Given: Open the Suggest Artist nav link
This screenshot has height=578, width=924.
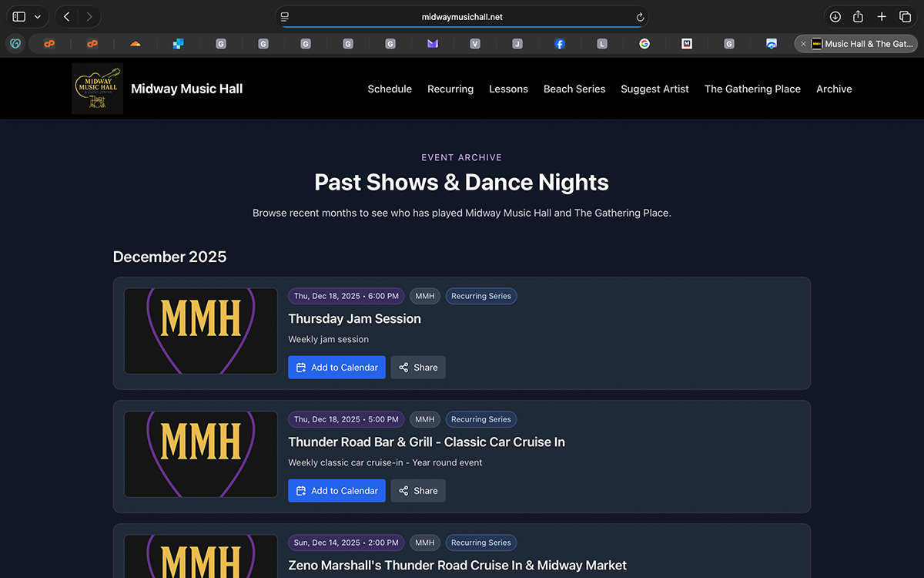Looking at the screenshot, I should coord(655,89).
